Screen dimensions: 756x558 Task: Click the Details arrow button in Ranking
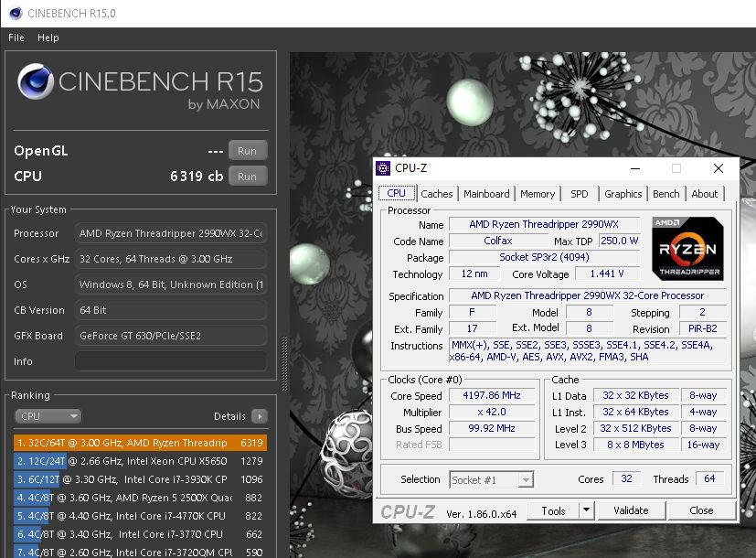coord(260,416)
